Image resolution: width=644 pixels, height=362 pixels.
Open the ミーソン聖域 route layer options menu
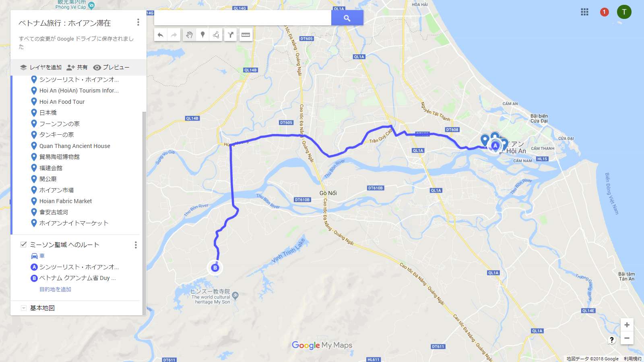pyautogui.click(x=136, y=245)
